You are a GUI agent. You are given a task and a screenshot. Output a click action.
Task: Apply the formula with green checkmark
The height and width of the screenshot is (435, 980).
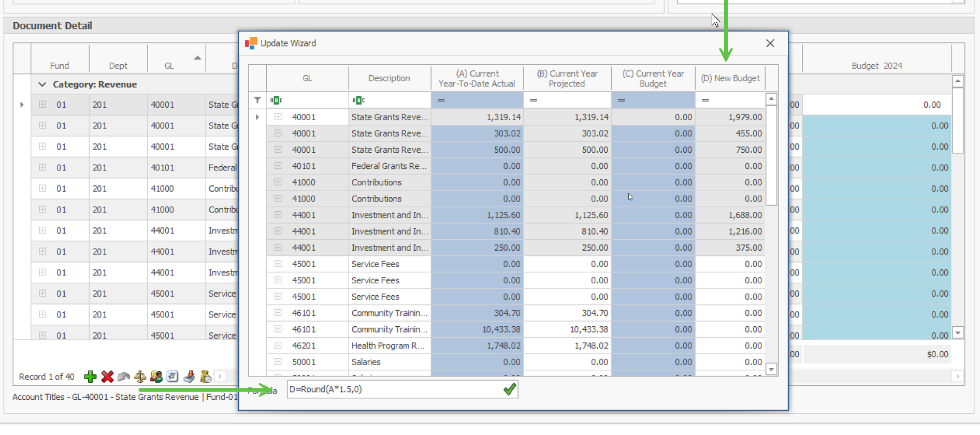[510, 389]
